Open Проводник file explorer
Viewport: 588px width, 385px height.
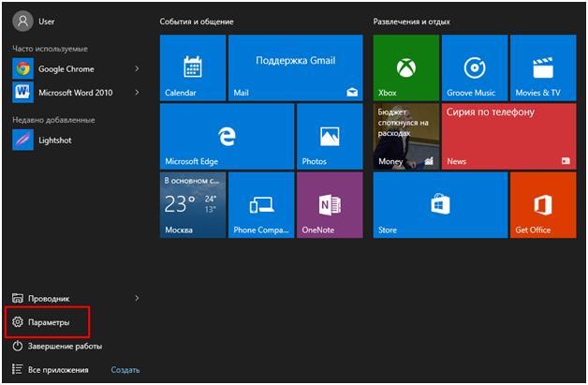coord(41,298)
